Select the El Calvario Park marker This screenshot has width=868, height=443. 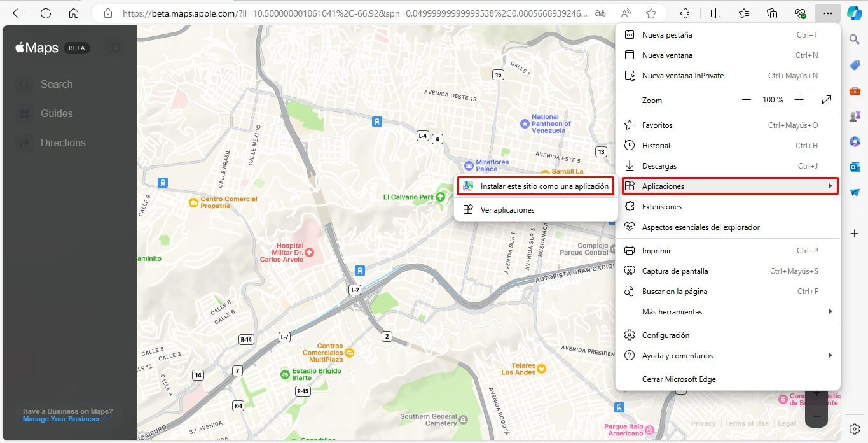pos(439,197)
